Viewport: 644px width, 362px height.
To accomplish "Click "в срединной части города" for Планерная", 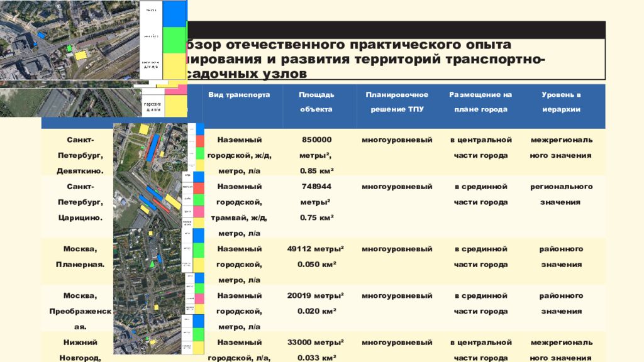I will [480, 256].
